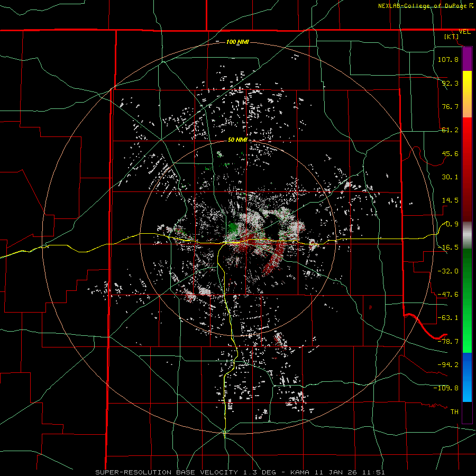
Task: Select the 76.7 scale value
Action: click(450, 106)
